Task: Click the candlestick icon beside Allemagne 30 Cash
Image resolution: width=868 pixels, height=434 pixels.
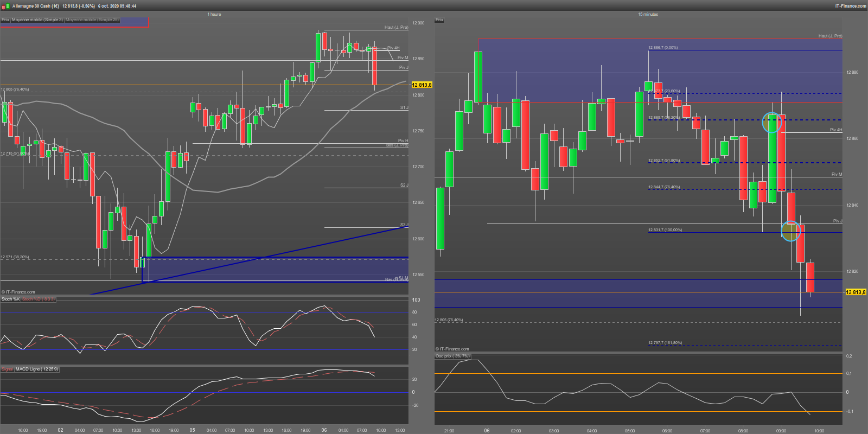Action: pyautogui.click(x=4, y=6)
